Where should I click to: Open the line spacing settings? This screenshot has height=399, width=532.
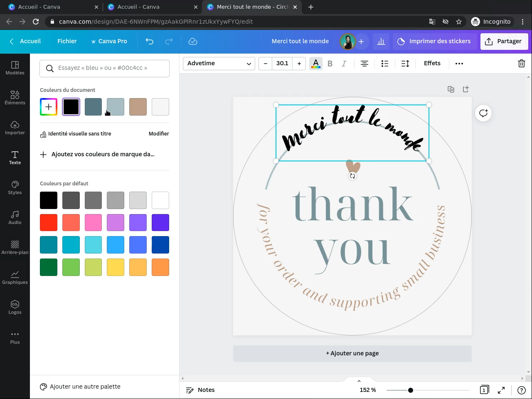coord(405,64)
